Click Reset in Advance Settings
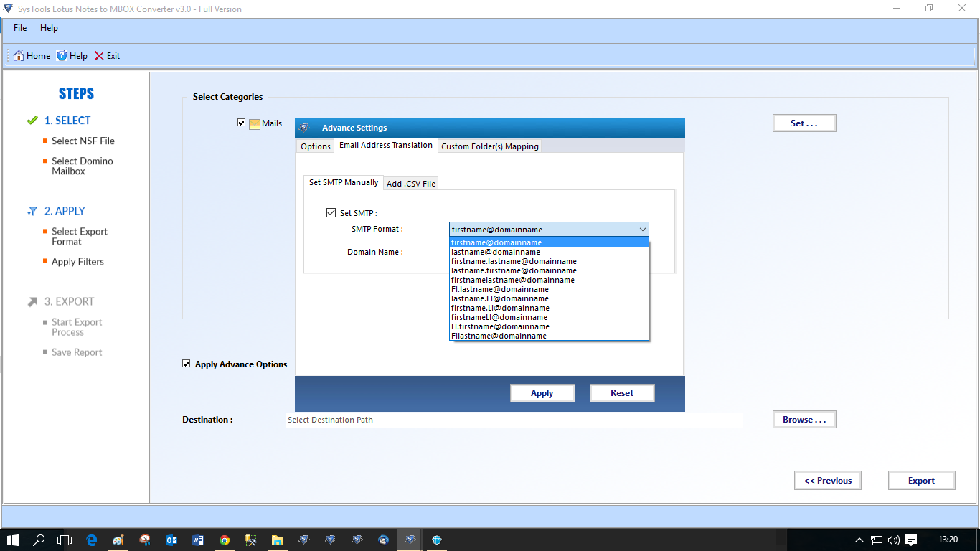The image size is (980, 551). pyautogui.click(x=622, y=393)
